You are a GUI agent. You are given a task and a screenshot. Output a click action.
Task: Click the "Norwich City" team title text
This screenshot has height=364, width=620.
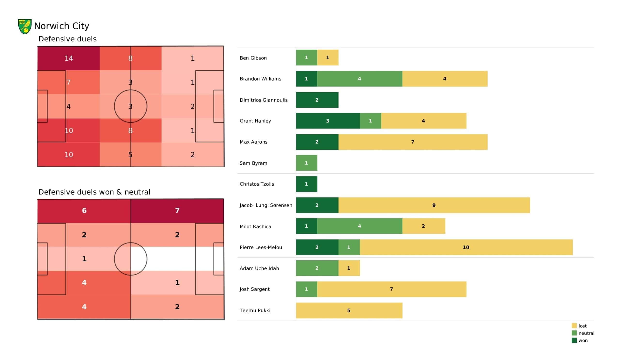62,26
